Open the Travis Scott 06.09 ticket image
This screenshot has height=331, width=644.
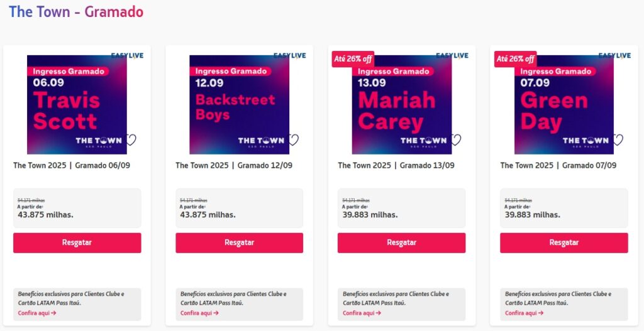(77, 104)
